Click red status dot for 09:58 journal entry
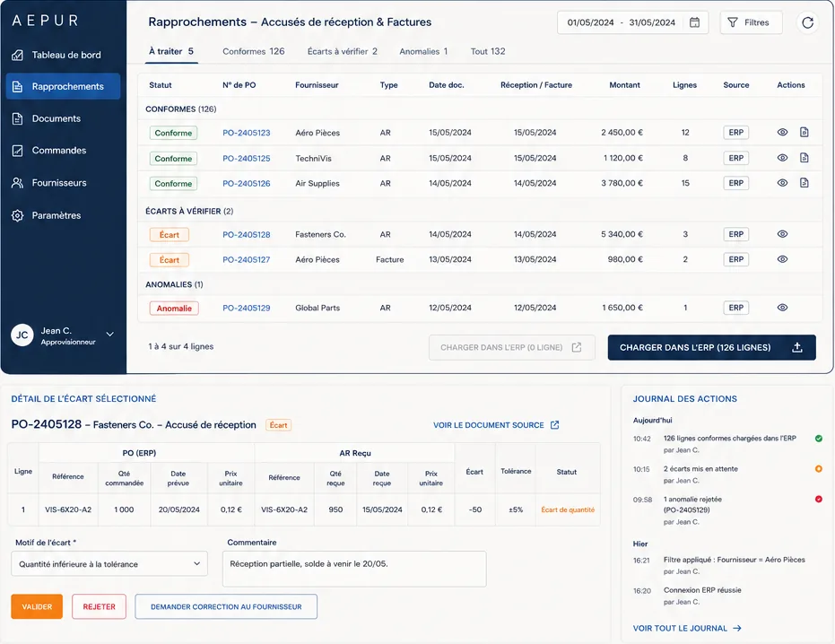This screenshot has height=644, width=835. (819, 499)
